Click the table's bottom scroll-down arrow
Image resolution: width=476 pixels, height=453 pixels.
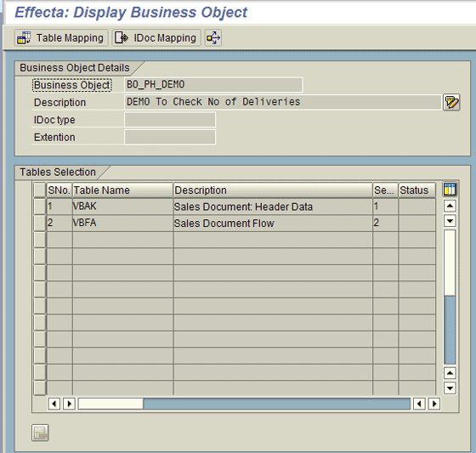450,388
